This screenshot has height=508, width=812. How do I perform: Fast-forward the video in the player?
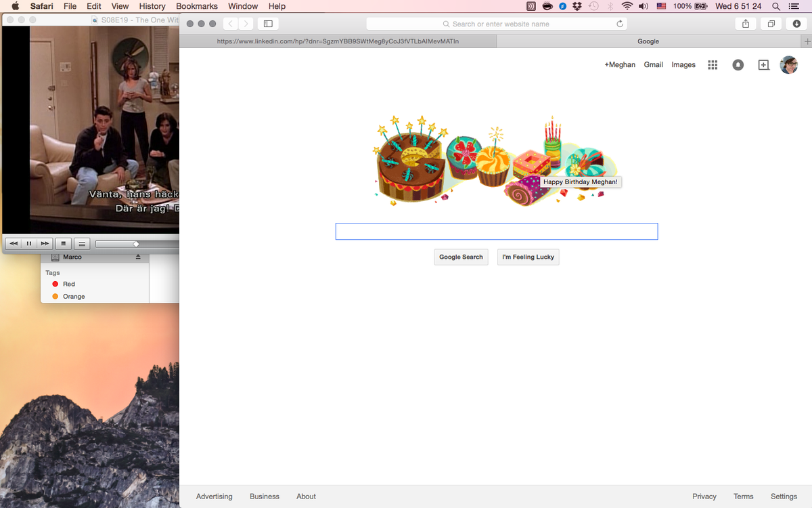pos(45,243)
